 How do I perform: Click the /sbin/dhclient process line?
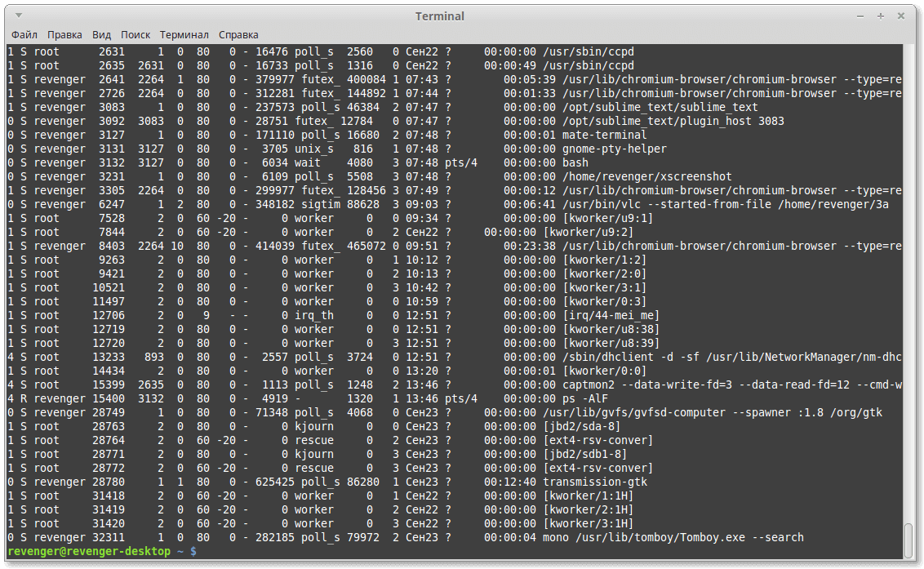[455, 358]
